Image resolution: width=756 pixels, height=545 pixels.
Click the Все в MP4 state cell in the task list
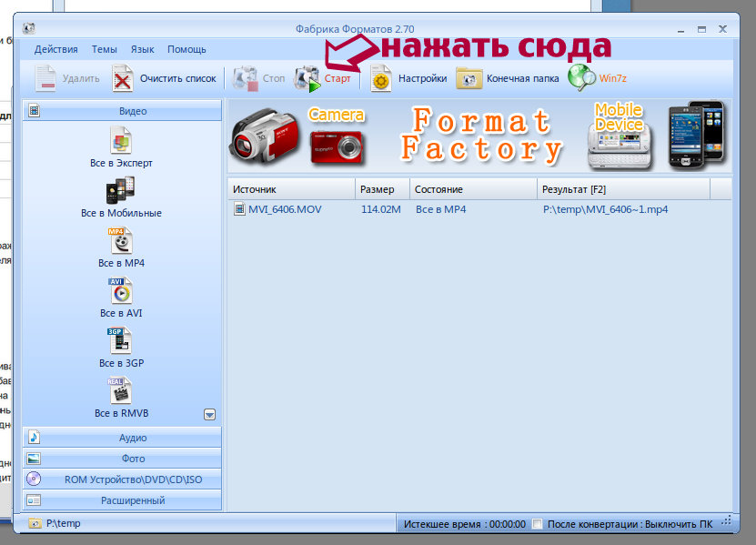(x=440, y=209)
